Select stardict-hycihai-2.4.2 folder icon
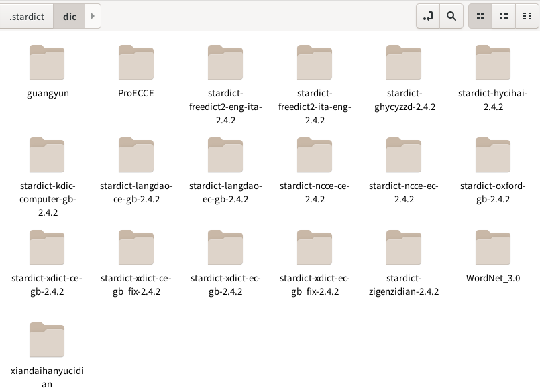 493,62
